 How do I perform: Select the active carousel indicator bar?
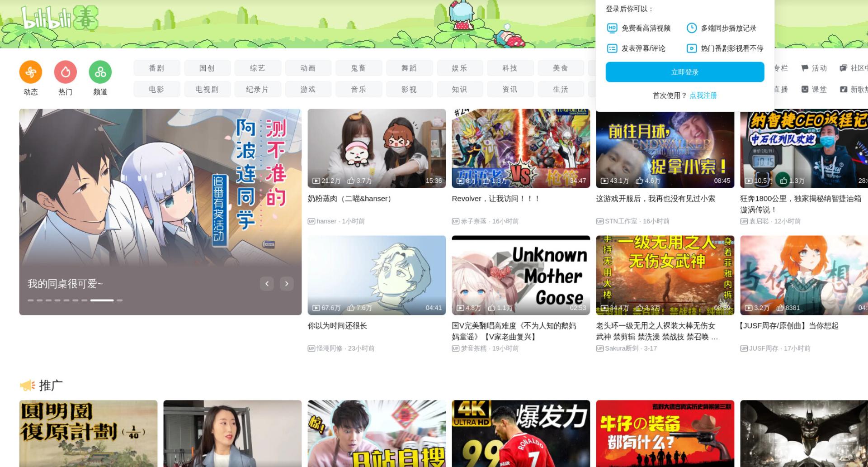pos(102,300)
